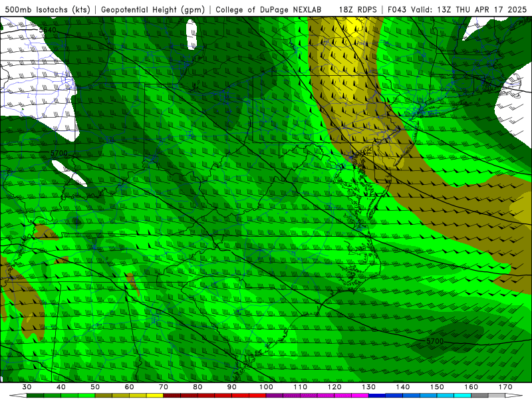
Task: Click the '100' value on the color scale
Action: point(266,387)
